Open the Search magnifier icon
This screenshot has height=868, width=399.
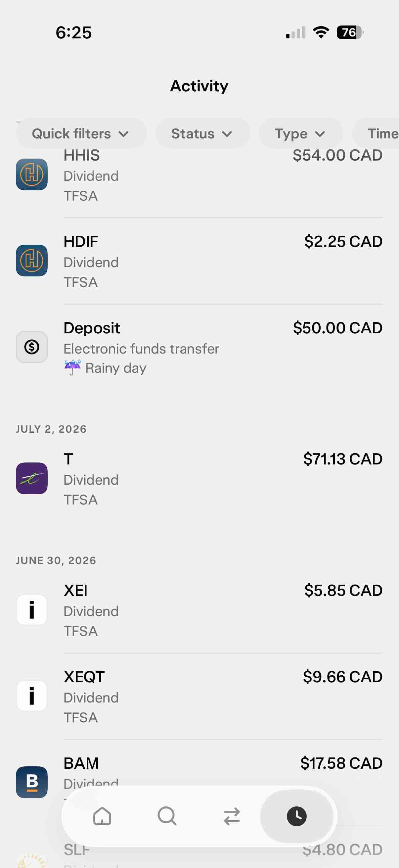click(x=167, y=816)
